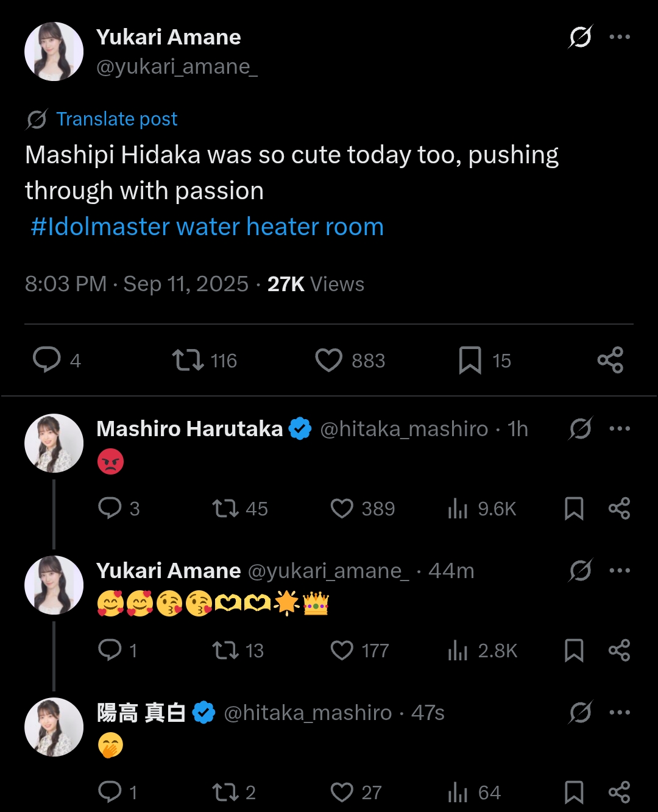The width and height of the screenshot is (658, 812).
Task: Reply to the 47s reply by 陽高 真白
Action: point(110,792)
